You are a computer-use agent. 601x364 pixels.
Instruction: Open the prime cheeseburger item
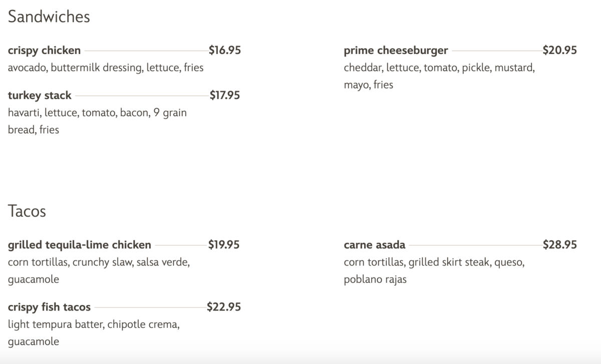(x=396, y=50)
